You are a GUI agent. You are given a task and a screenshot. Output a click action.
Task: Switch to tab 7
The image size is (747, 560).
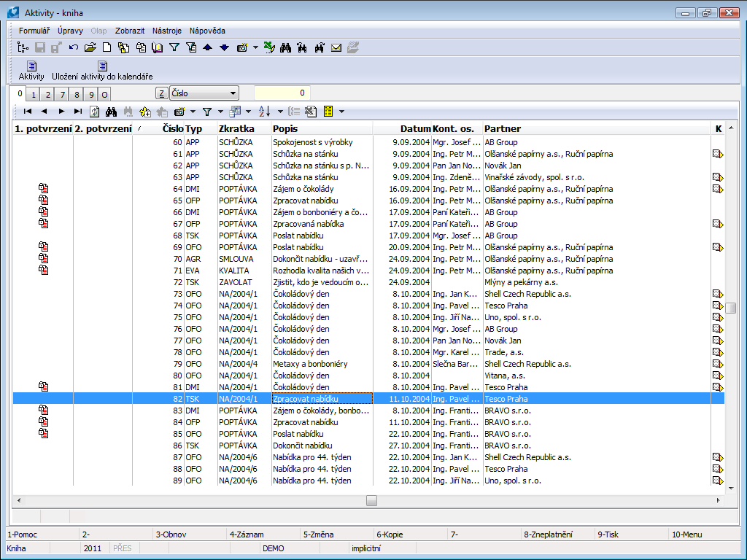[62, 95]
